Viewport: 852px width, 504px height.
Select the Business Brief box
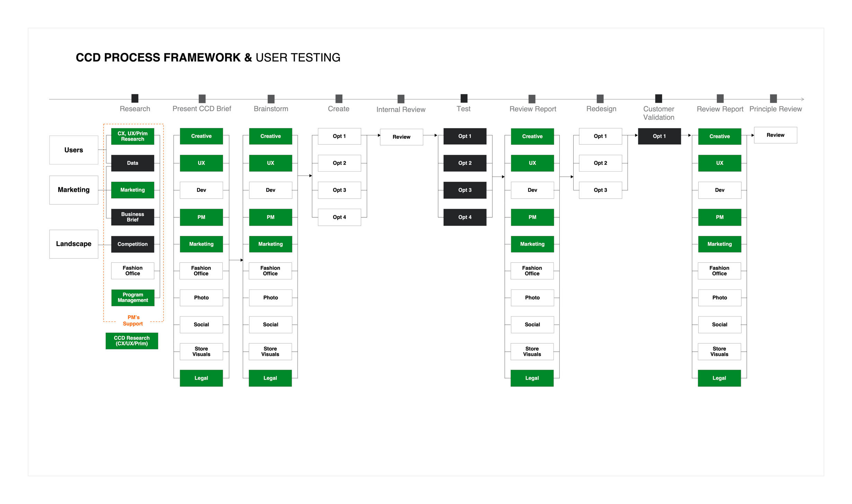click(x=133, y=217)
